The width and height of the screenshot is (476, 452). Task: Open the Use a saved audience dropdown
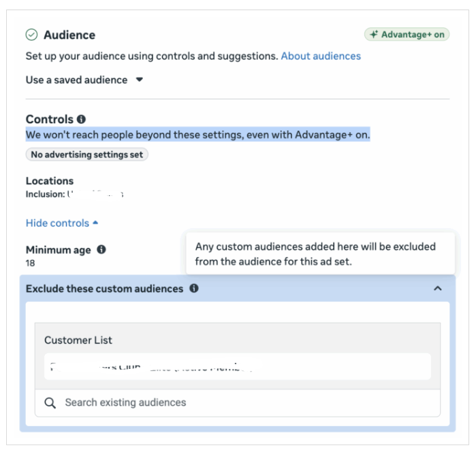coord(84,80)
